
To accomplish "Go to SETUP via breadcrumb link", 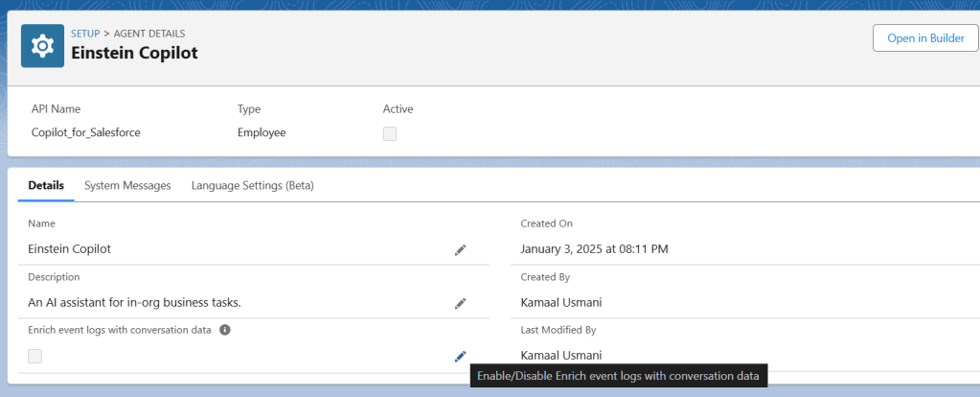I will 85,34.
